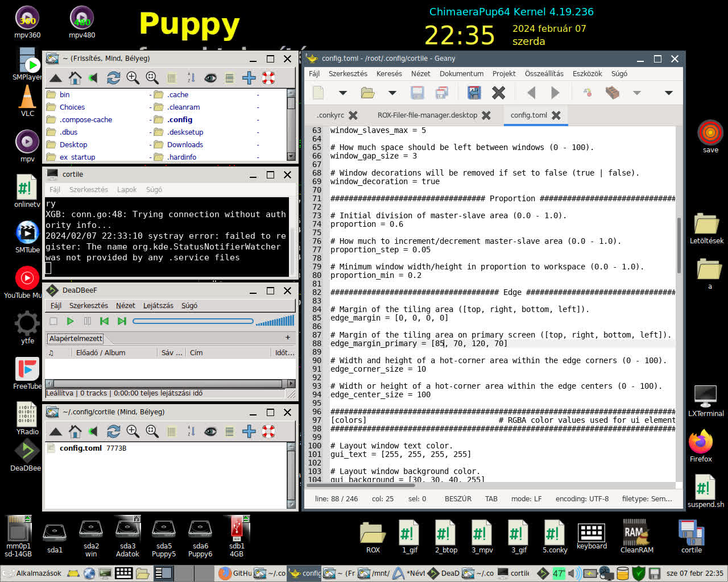Select the Alapértelmezett playlist tab in DeaDBeeF
Viewport: 728px width, 582px height.
click(x=76, y=339)
